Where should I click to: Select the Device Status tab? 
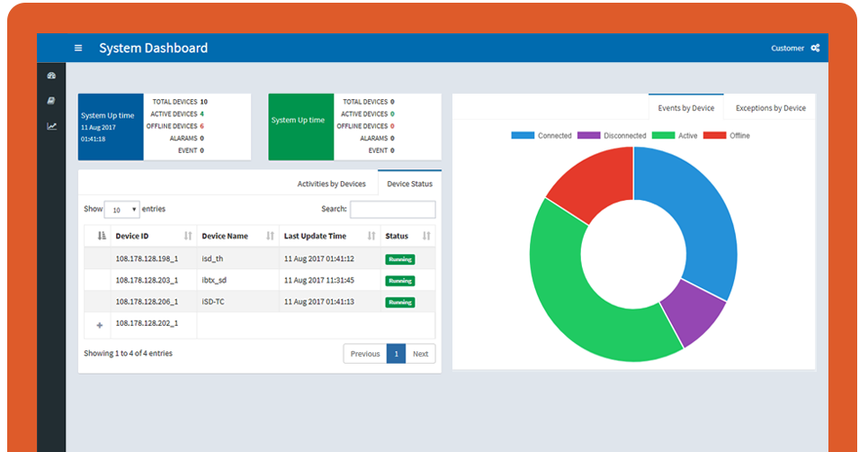pos(409,184)
